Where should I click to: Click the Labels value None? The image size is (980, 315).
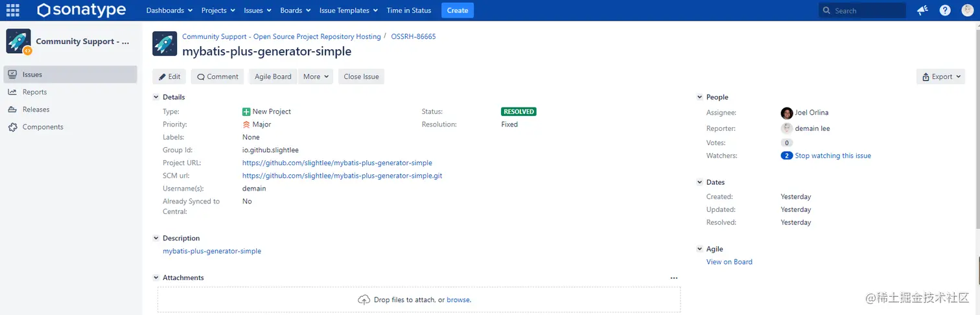tap(251, 137)
